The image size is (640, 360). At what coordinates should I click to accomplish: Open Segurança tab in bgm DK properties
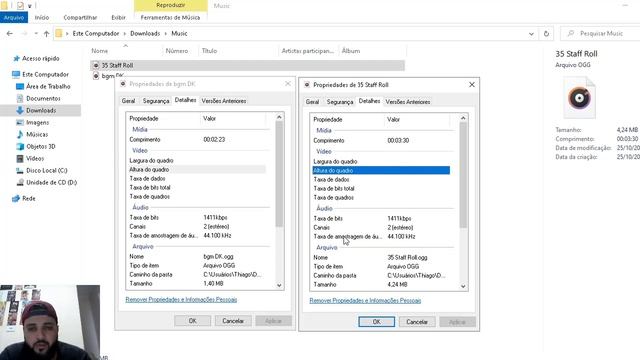pyautogui.click(x=156, y=101)
